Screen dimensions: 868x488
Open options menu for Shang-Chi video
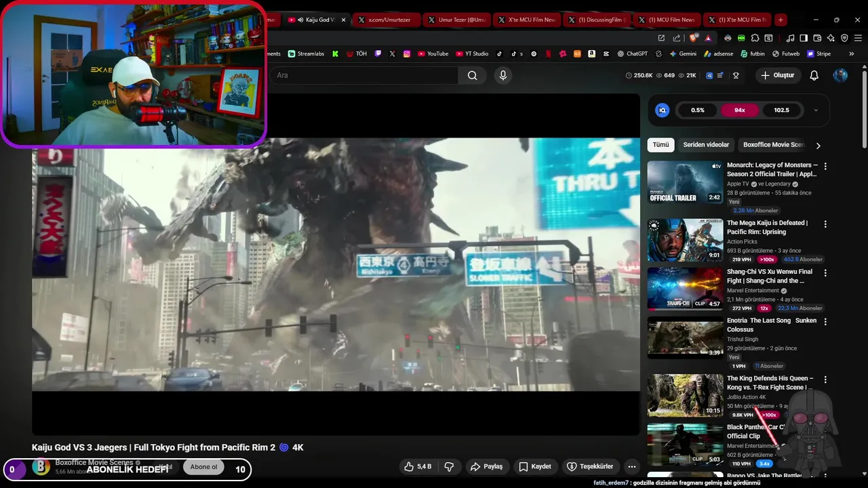click(x=825, y=272)
